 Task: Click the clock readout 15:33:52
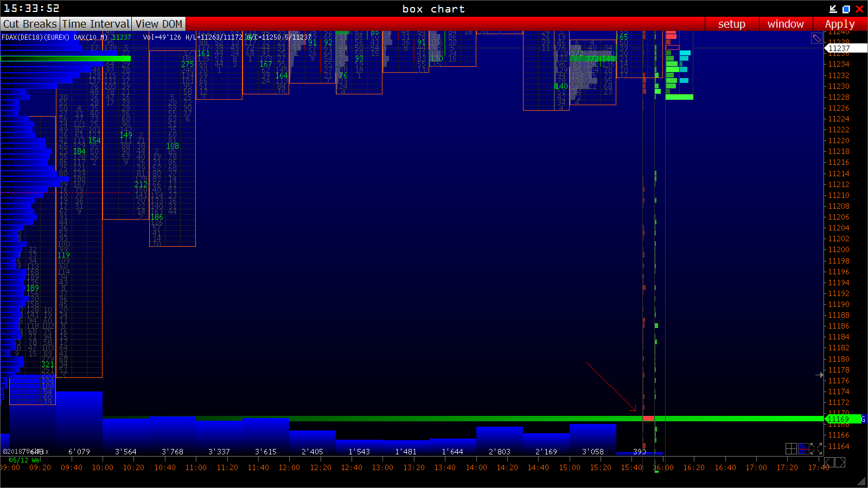tap(31, 9)
